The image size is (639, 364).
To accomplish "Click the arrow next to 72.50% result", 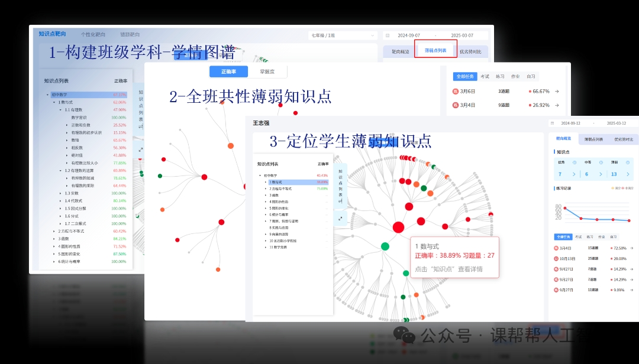I will pos(631,248).
